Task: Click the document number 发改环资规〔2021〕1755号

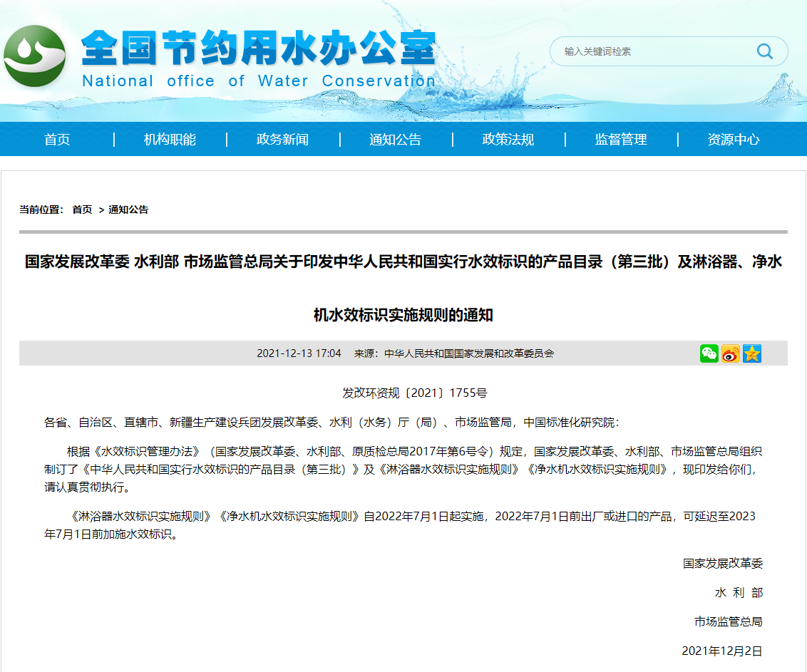Action: coord(414,393)
